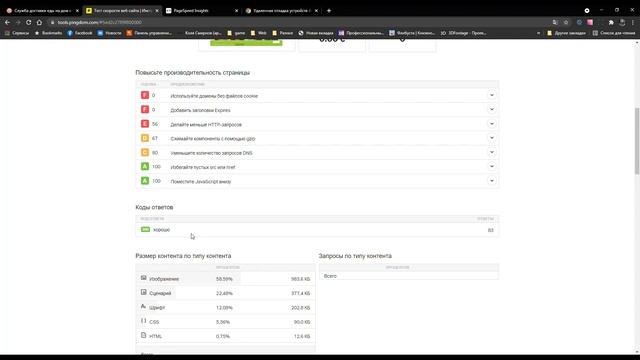Go back with the browser back arrow
Image resolution: width=640 pixels, height=360 pixels.
point(7,22)
